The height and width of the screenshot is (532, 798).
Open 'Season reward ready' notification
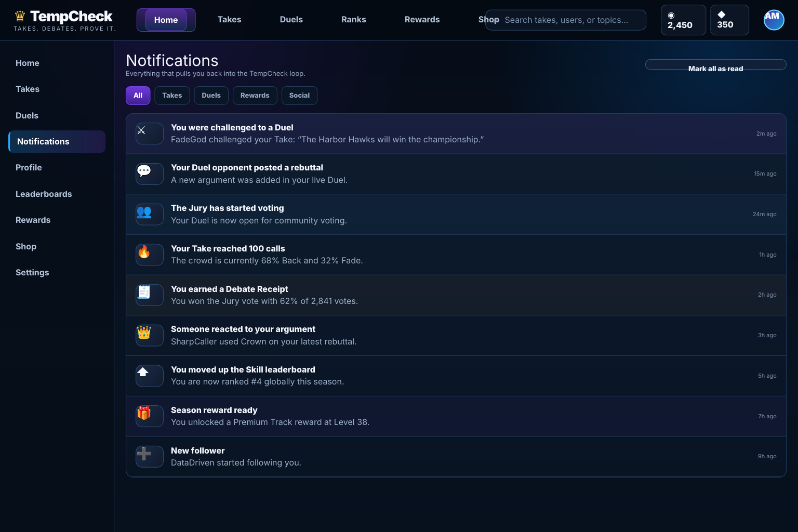pyautogui.click(x=456, y=416)
